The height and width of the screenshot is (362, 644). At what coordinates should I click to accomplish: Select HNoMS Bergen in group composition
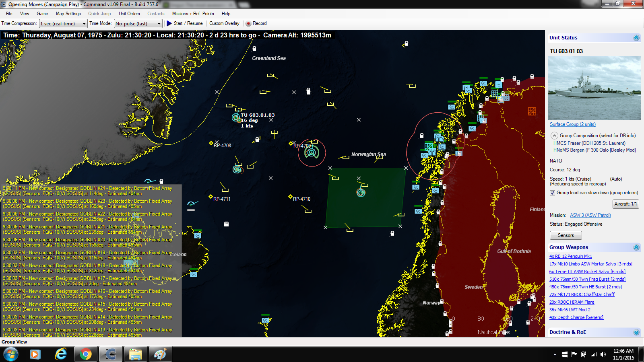tap(594, 150)
